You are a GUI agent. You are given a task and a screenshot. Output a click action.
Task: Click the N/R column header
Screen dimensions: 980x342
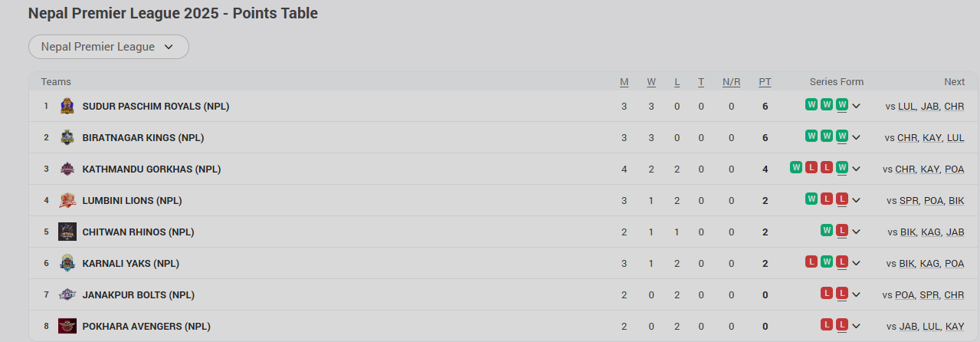tap(731, 82)
